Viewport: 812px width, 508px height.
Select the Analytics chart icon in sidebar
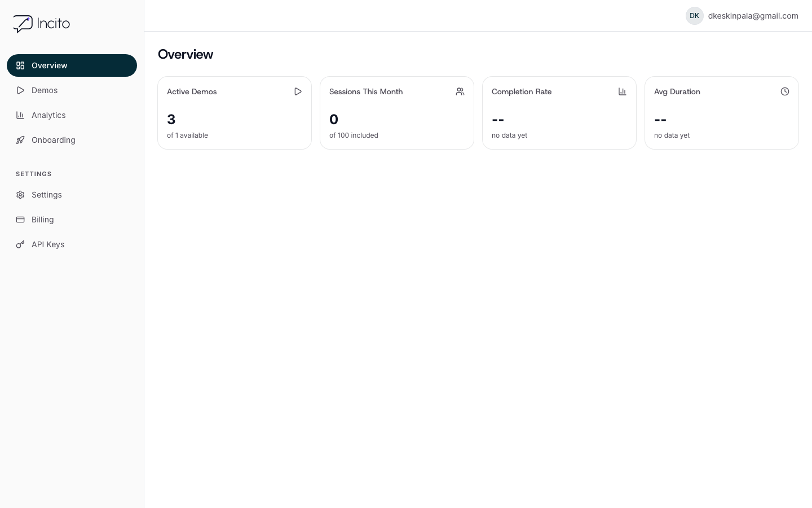(x=20, y=115)
